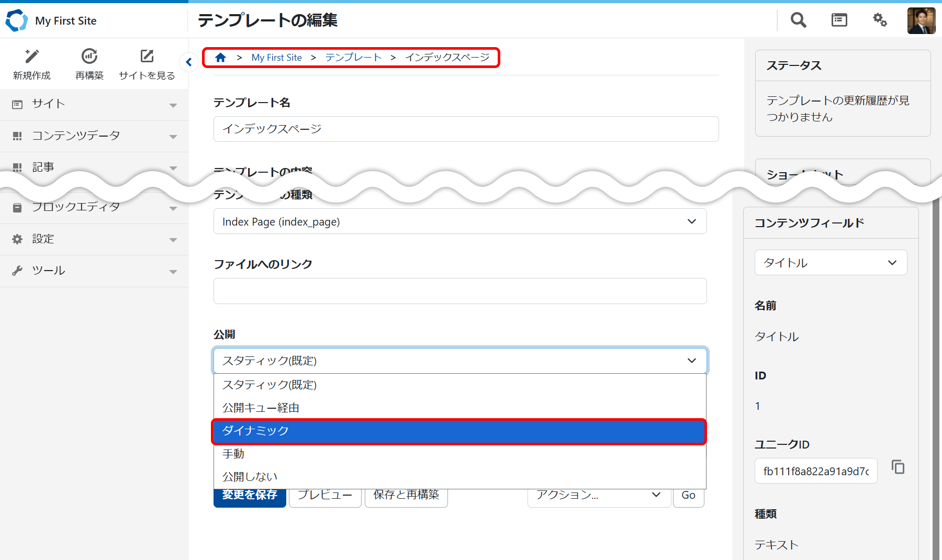Viewport: 942px width, 560px height.
Task: Copy the ユニークID with the copy icon
Action: 898,467
